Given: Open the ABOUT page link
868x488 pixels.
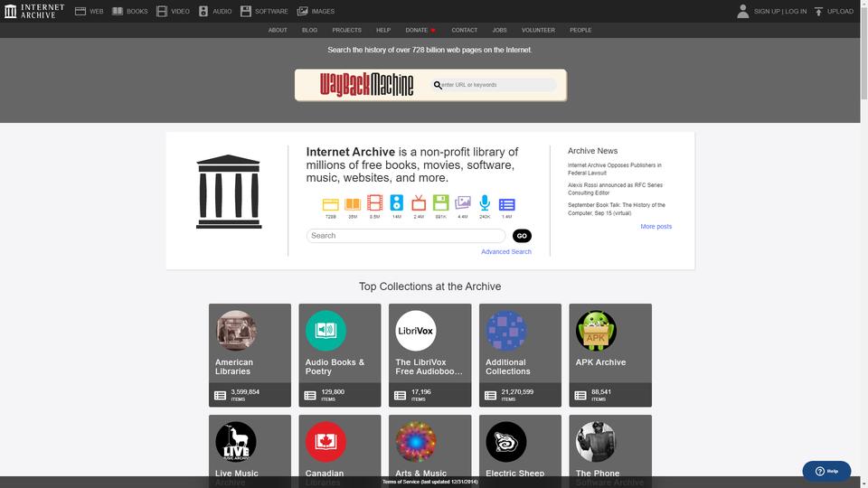Looking at the screenshot, I should point(278,30).
